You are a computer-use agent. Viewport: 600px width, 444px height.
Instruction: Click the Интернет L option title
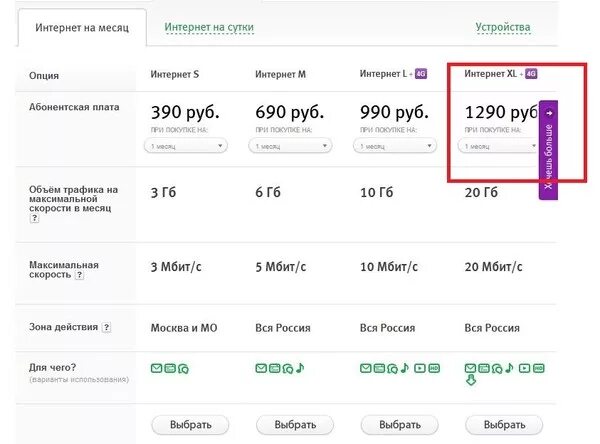(383, 73)
